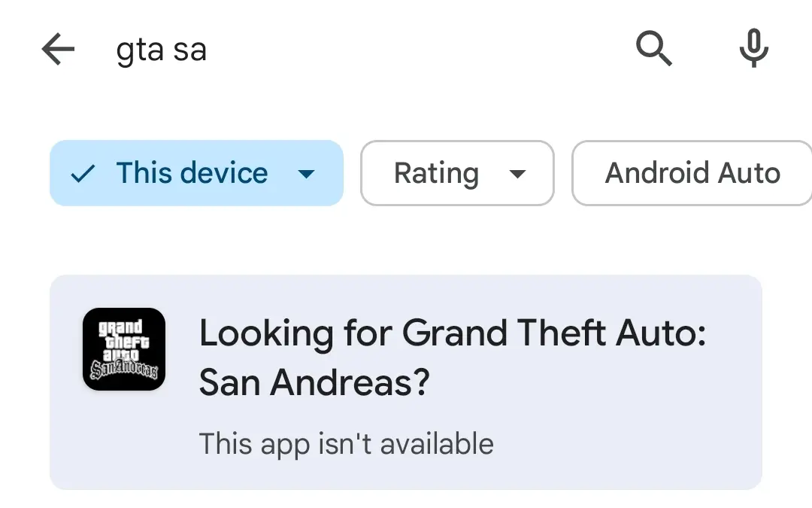This screenshot has height=508, width=812.
Task: Tap the magnifying glass search icon
Action: click(653, 49)
